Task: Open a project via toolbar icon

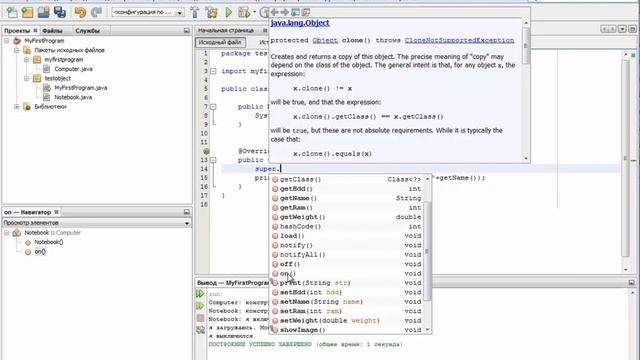Action: point(43,13)
